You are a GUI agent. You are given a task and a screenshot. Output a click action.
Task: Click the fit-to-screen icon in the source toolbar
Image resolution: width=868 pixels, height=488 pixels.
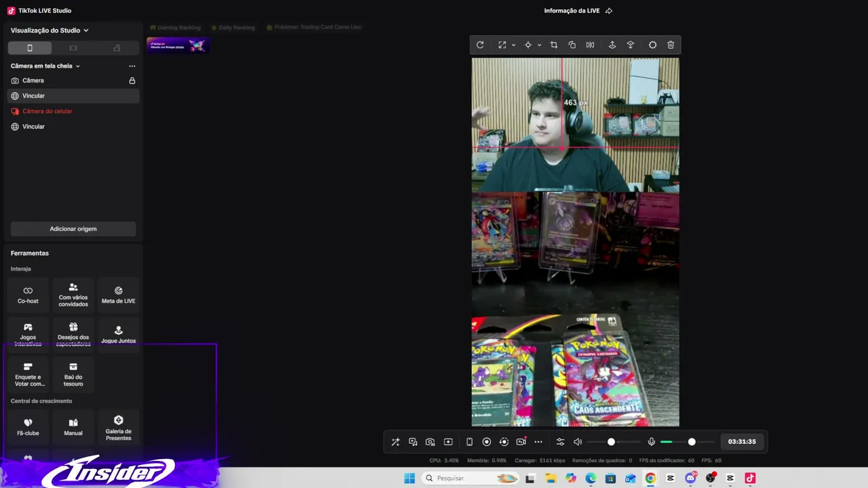pos(502,45)
